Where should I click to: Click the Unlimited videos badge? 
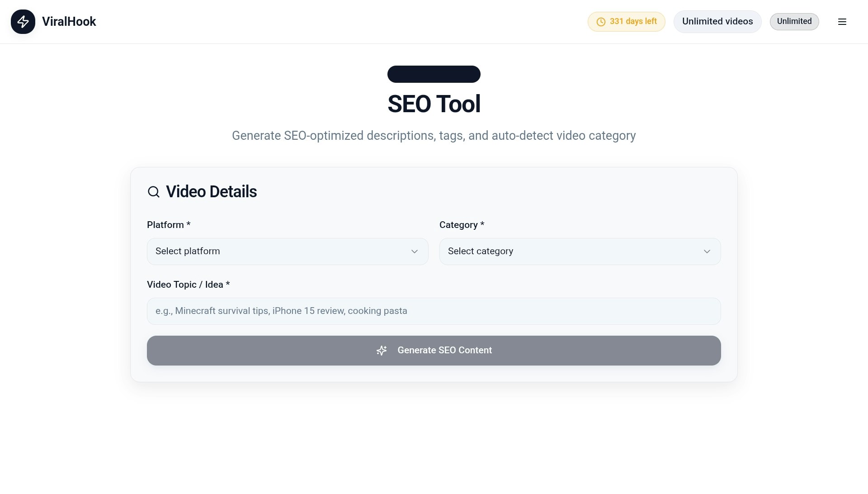point(717,22)
